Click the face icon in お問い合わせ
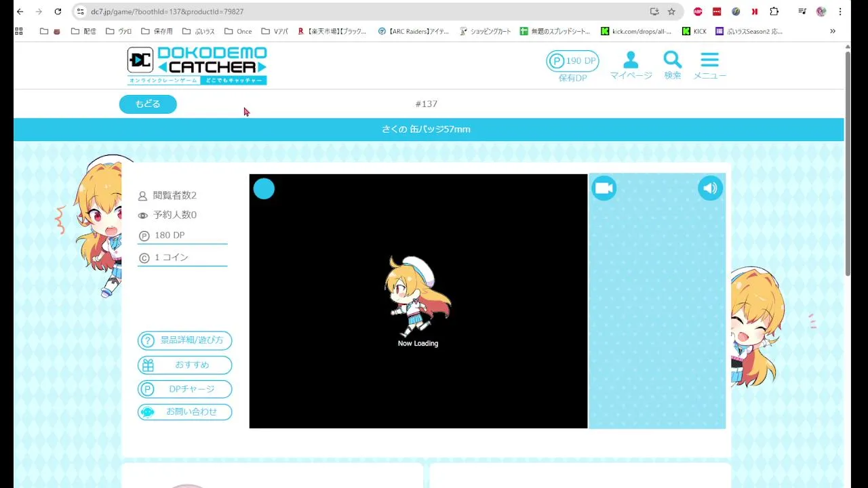 147,411
